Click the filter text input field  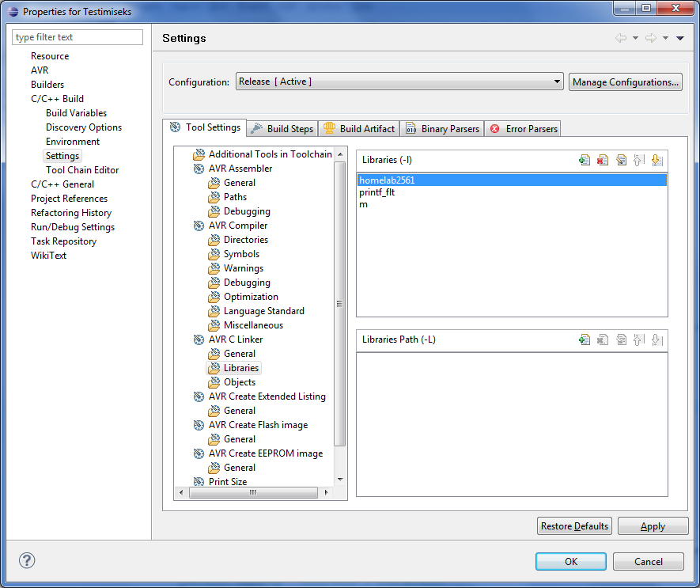pos(78,37)
